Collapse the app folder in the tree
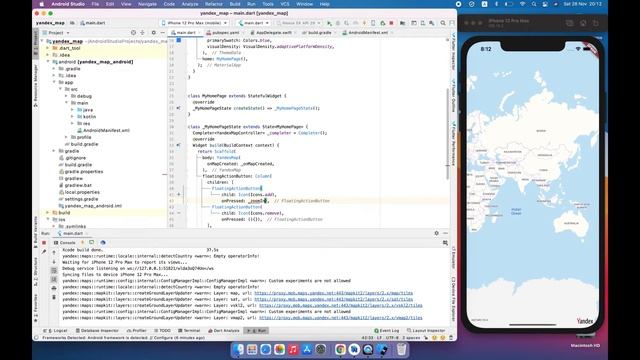Screen dimensions: 640x360 coord(54,82)
